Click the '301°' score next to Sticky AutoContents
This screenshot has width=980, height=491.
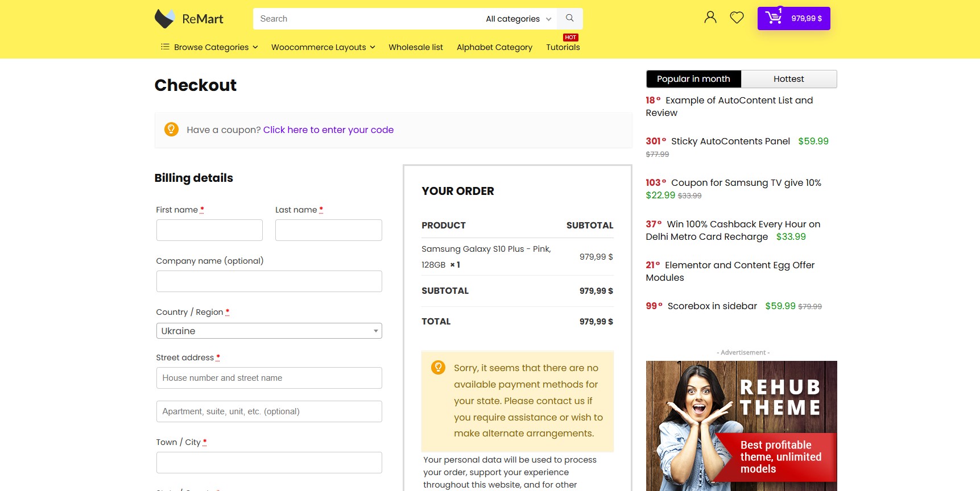pyautogui.click(x=656, y=141)
